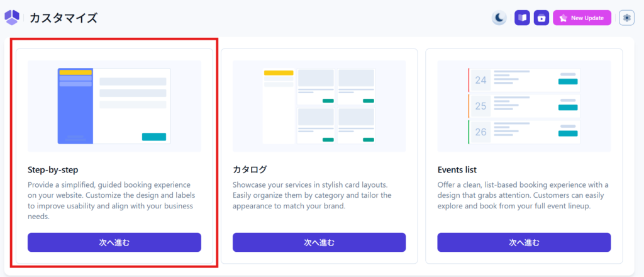Viewport: 644px width, 277px height.
Task: Click the カタログ card title
Action: coord(250,169)
